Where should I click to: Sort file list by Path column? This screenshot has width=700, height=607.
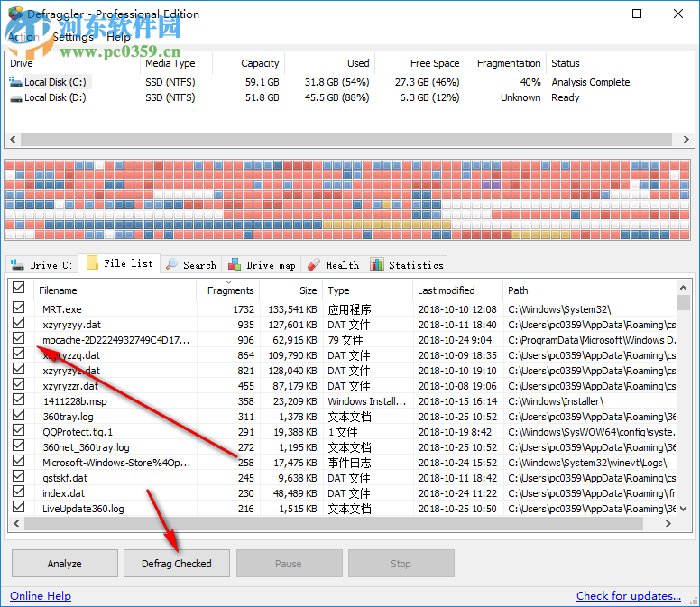tap(589, 290)
